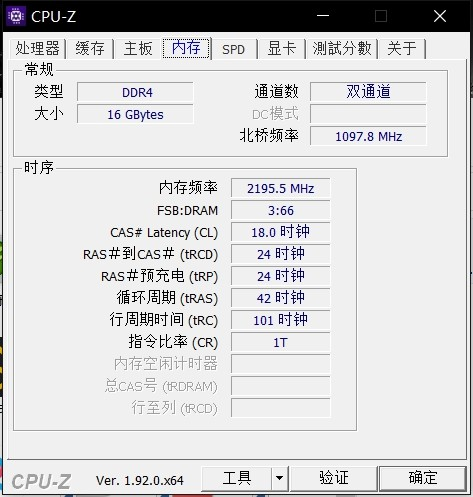Image resolution: width=473 pixels, height=497 pixels.
Task: Click the tRCD 24 时钟 value
Action: click(x=281, y=254)
